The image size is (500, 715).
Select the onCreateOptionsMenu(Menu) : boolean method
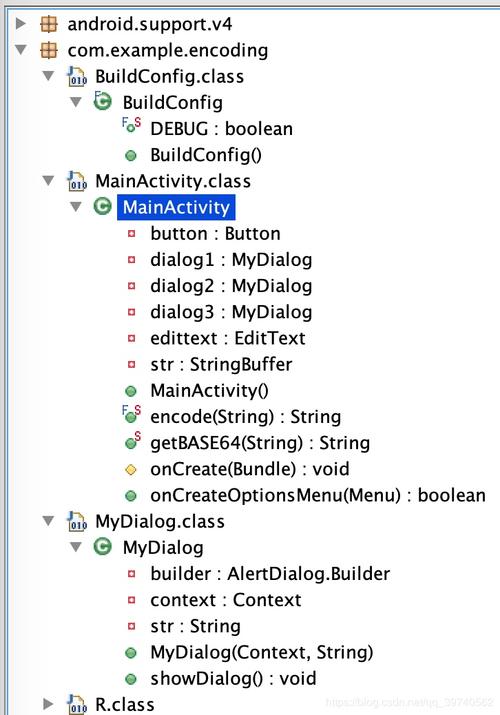pyautogui.click(x=318, y=495)
